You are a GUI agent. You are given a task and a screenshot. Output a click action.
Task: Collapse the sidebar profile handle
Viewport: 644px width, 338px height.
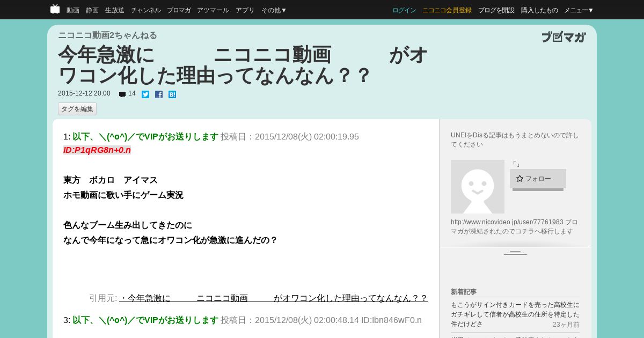515,252
